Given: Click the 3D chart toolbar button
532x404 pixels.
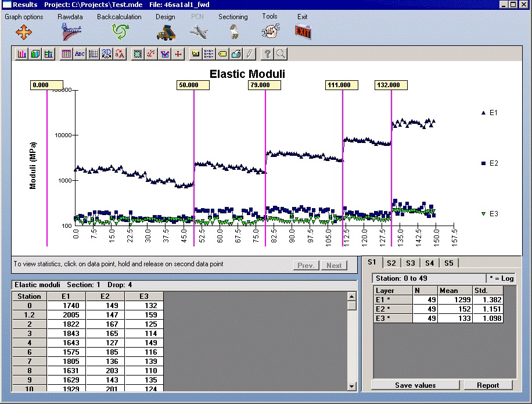Looking at the screenshot, I should pos(106,54).
